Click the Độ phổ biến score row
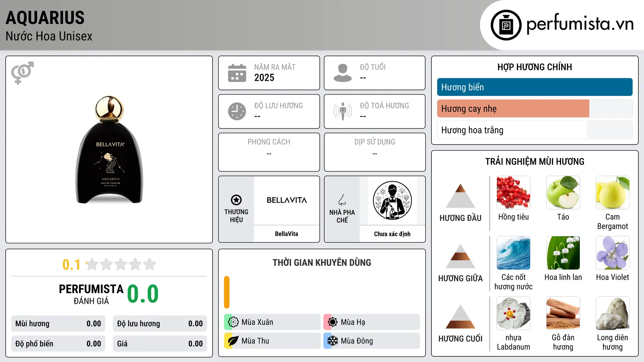Viewport: 644px width, 362px height. [58, 343]
